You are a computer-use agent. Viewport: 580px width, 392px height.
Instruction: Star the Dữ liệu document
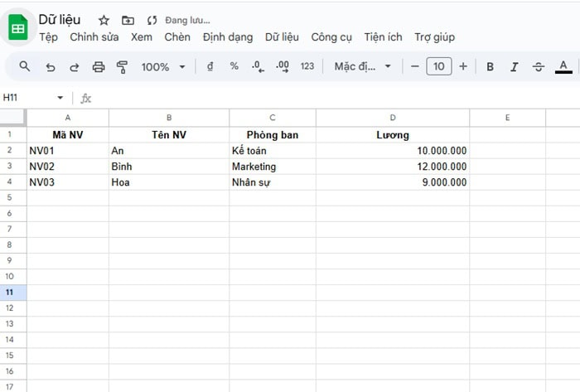[x=104, y=20]
